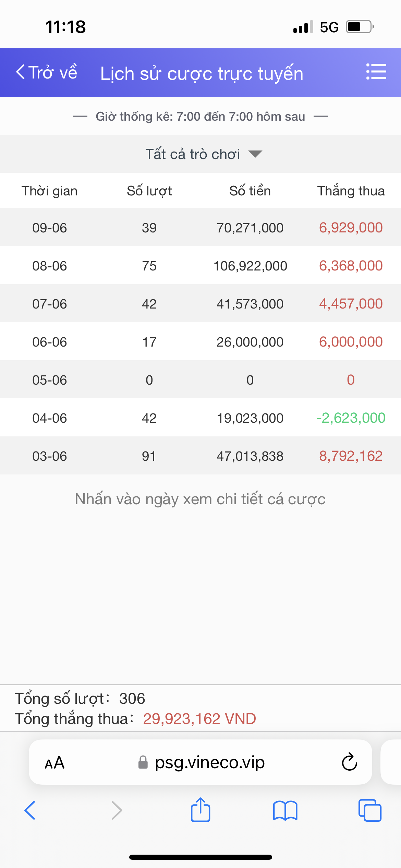Tap the Safari reload page icon
Screen dimensions: 401x868
coord(349,762)
